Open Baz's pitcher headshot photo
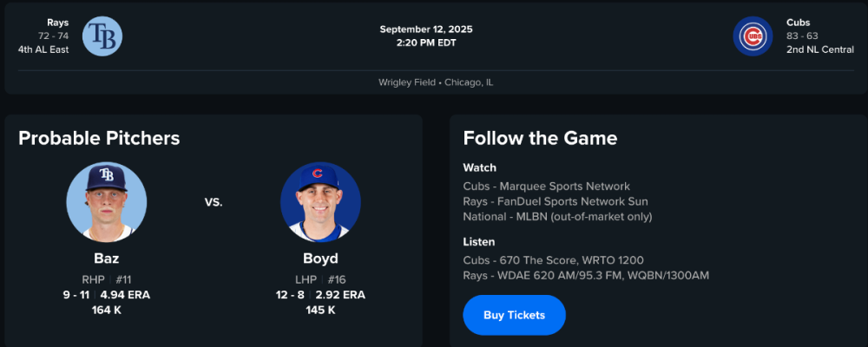The width and height of the screenshot is (868, 347). [107, 202]
